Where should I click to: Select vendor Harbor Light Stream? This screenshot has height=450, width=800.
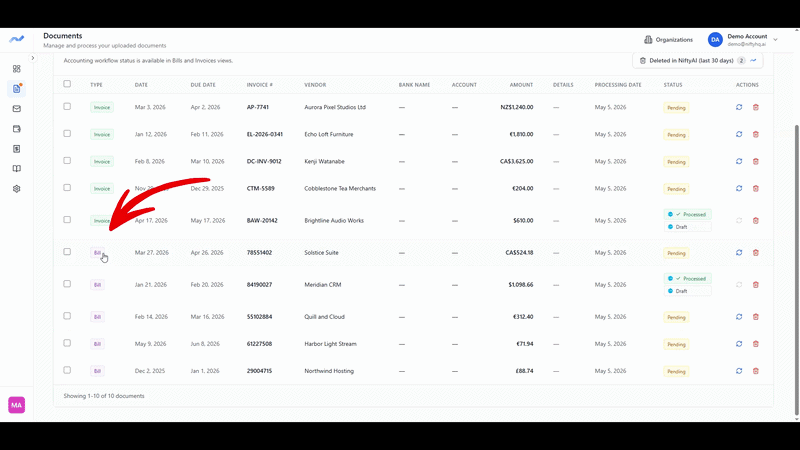[x=330, y=344]
